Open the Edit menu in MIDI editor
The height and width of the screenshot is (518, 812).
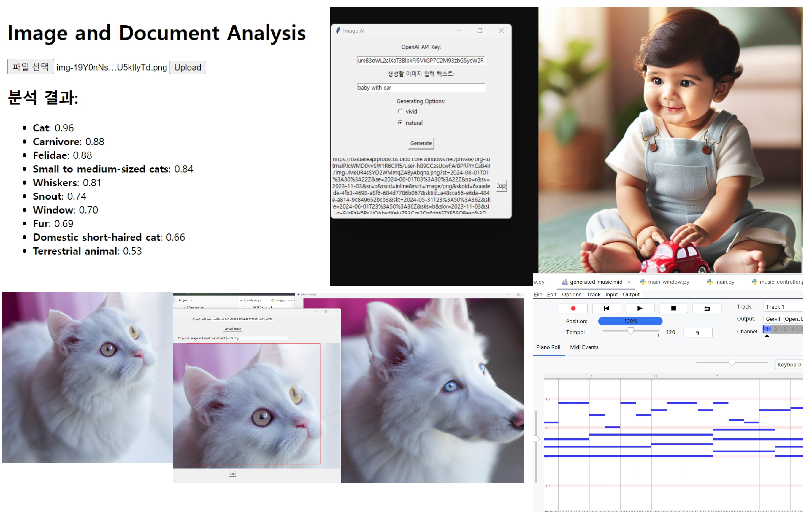(x=552, y=295)
